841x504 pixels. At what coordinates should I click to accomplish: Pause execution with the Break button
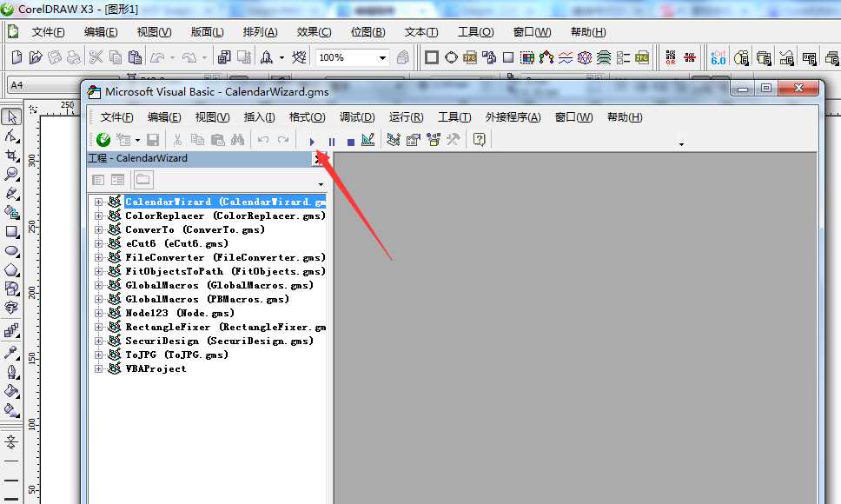(332, 142)
